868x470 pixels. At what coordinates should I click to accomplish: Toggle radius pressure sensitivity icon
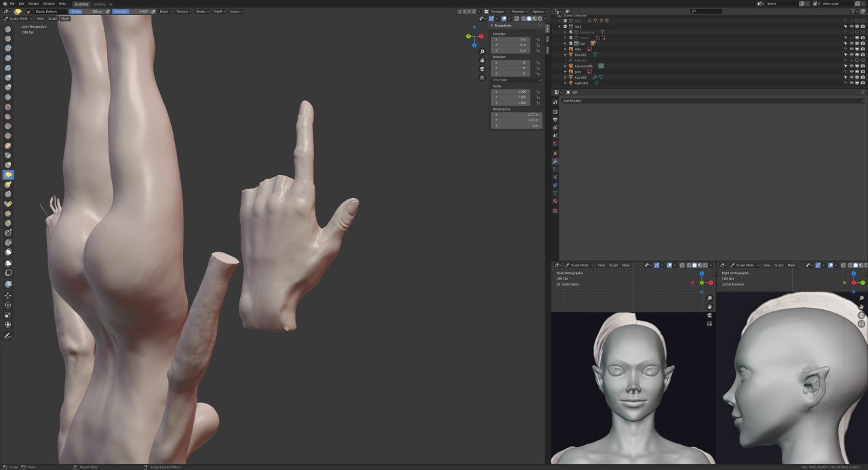point(108,12)
